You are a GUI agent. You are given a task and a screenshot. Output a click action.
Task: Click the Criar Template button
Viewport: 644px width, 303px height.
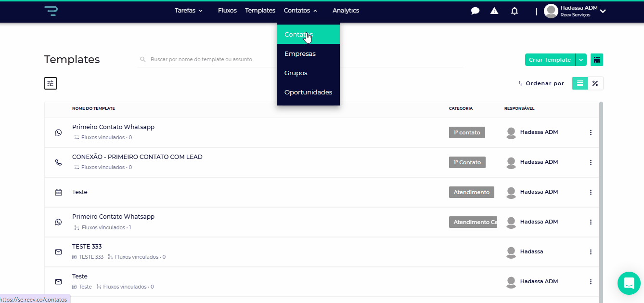pos(550,60)
